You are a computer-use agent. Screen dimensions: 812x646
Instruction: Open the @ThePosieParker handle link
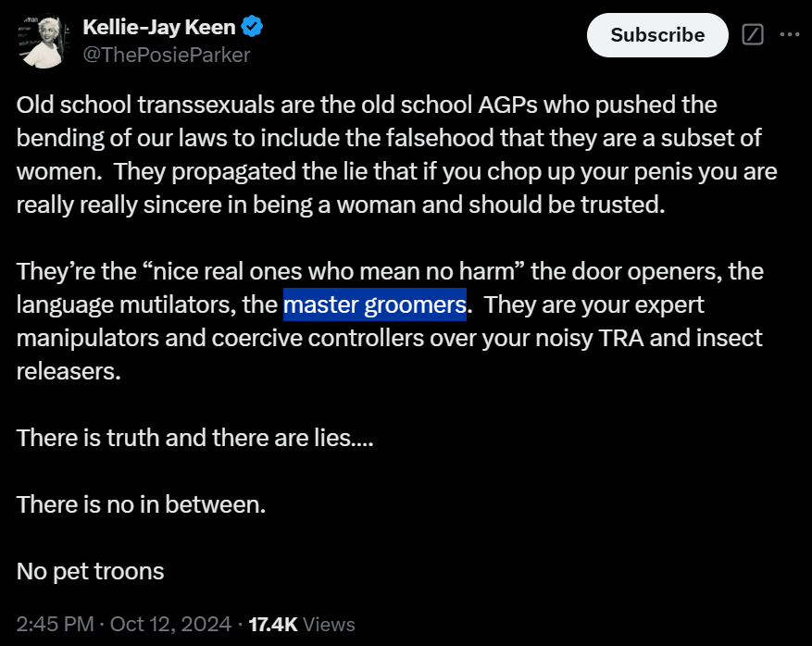click(x=166, y=55)
